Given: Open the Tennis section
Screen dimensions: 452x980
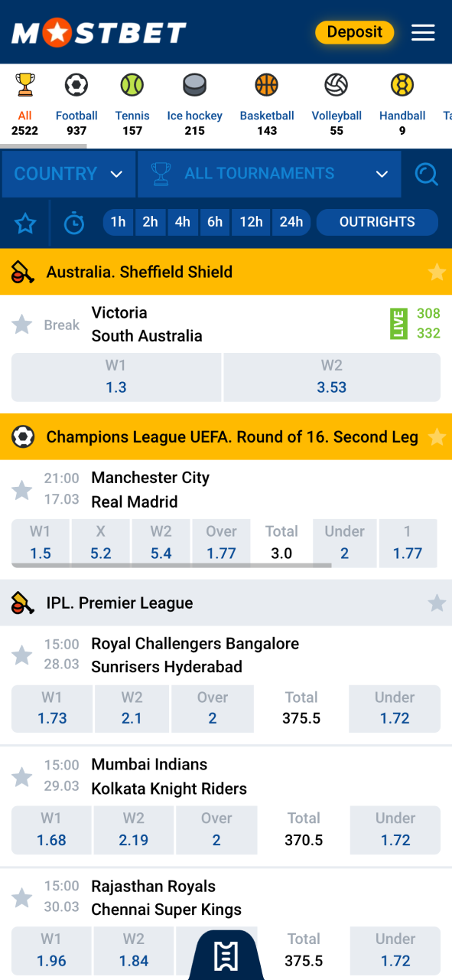Looking at the screenshot, I should pyautogui.click(x=132, y=85).
